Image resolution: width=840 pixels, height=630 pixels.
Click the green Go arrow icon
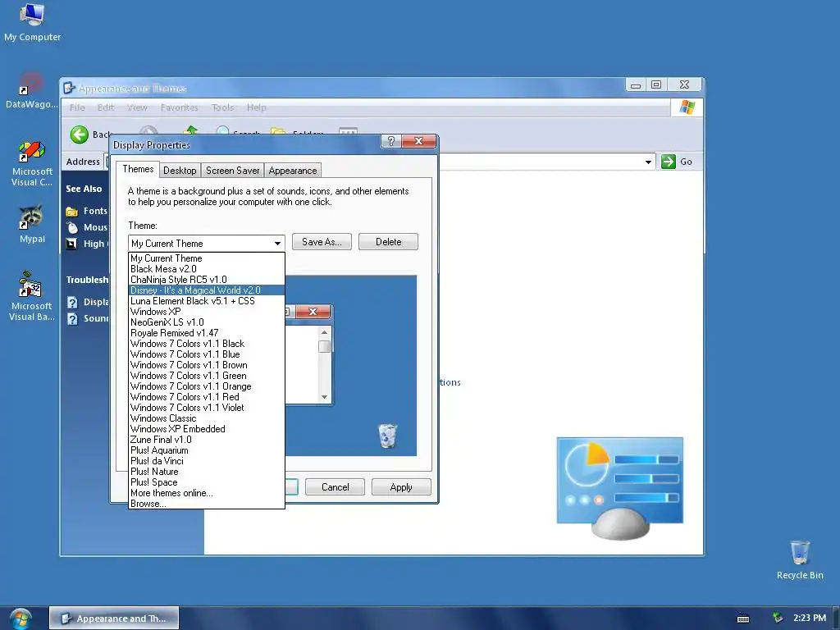coord(668,162)
